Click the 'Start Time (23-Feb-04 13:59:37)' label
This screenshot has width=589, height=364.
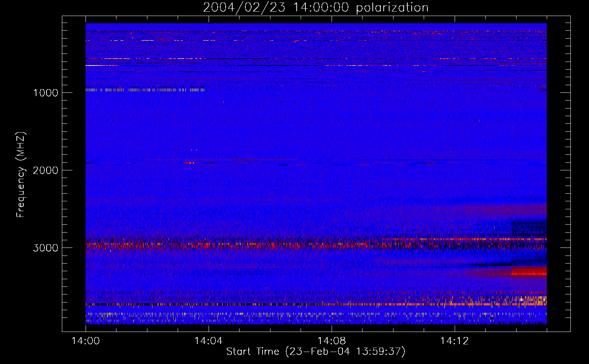click(316, 352)
